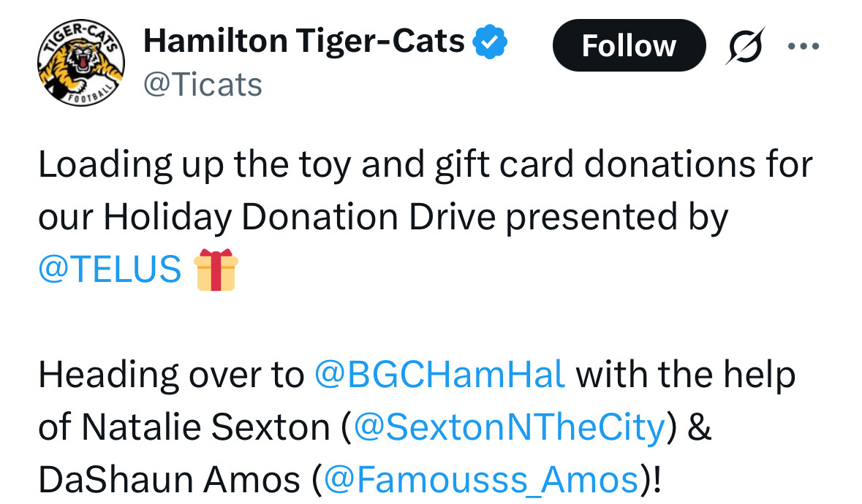Click the "gift card donations" phrase
This screenshot has height=504, width=862.
(570, 164)
